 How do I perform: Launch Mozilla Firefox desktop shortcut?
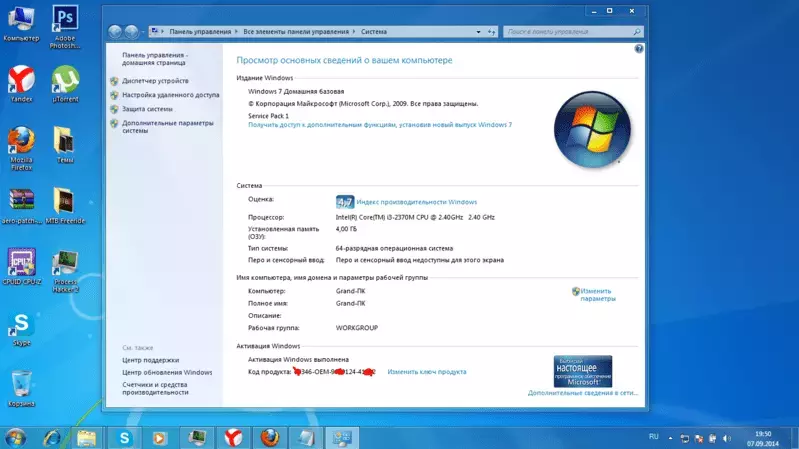(x=21, y=148)
